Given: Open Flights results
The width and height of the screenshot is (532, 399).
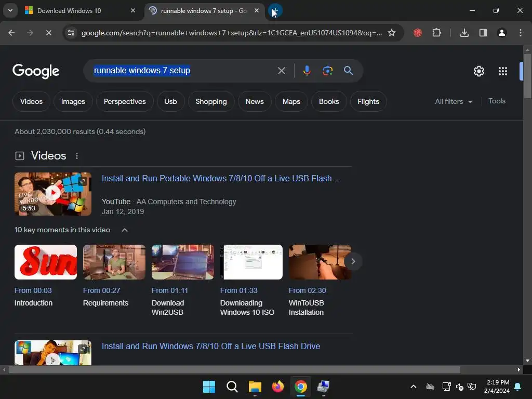Looking at the screenshot, I should click(x=368, y=101).
